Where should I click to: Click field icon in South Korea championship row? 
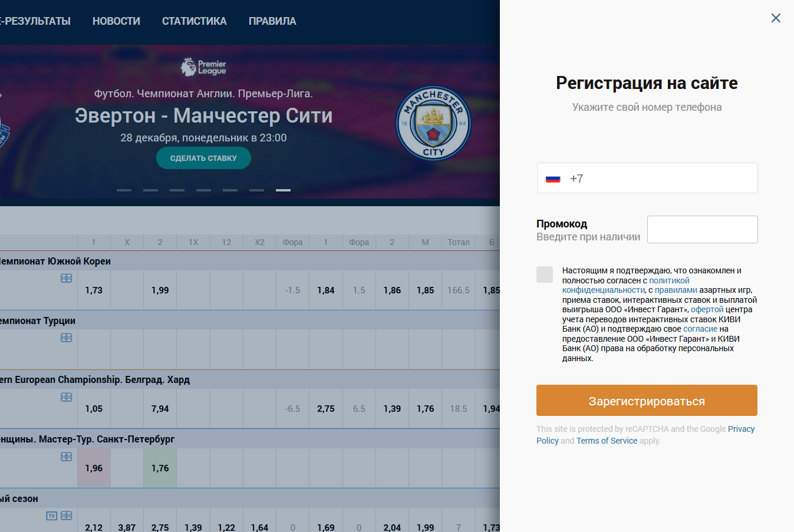coord(67,278)
